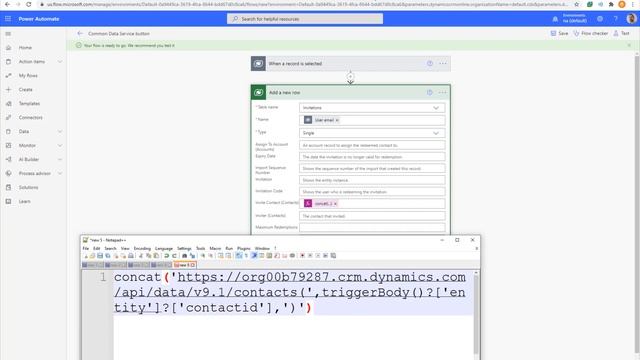640x360 pixels.
Task: Dismiss the green flow-ready notification
Action: [629, 45]
